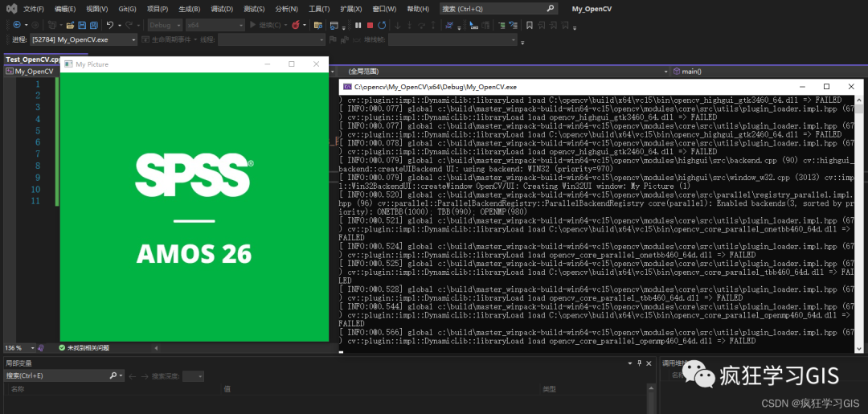Open the 局部变量 window options dropdown arrow
The image size is (868, 414).
630,363
